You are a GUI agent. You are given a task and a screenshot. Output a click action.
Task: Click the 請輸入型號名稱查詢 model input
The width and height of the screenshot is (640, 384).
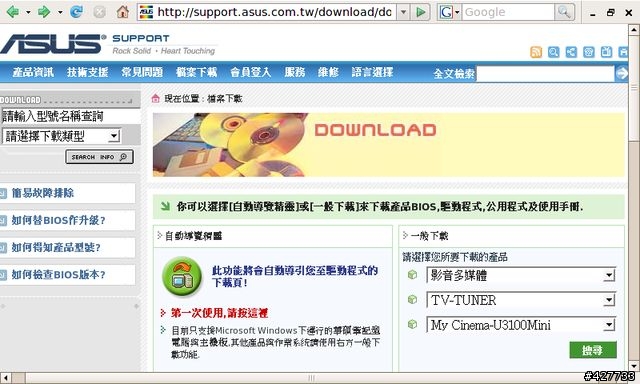coord(70,116)
